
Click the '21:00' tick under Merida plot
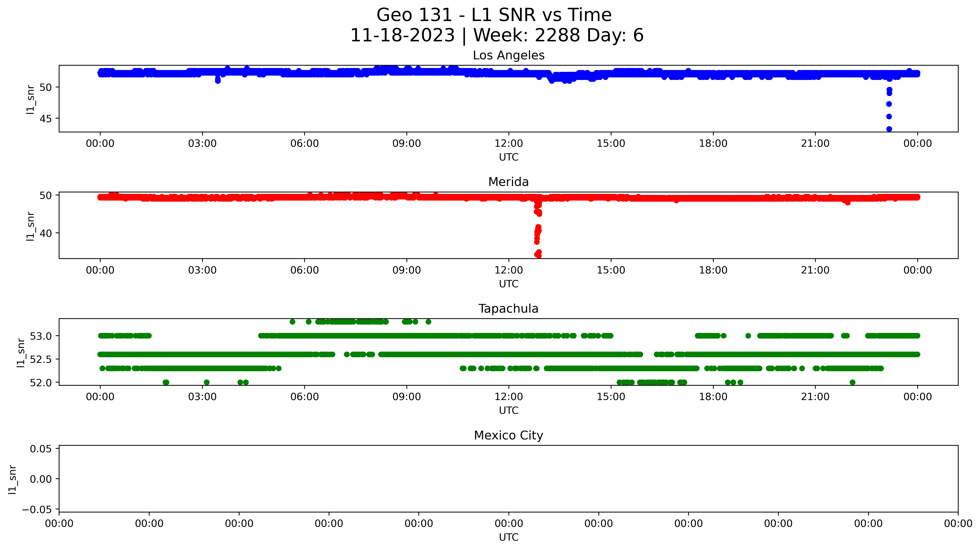[x=815, y=271]
